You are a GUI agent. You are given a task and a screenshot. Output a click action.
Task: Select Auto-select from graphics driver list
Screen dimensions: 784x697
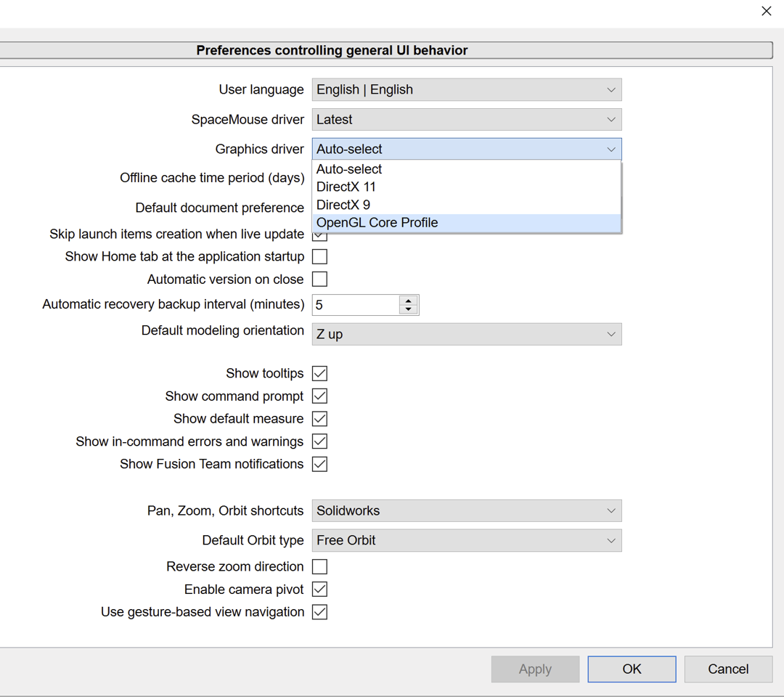(467, 169)
